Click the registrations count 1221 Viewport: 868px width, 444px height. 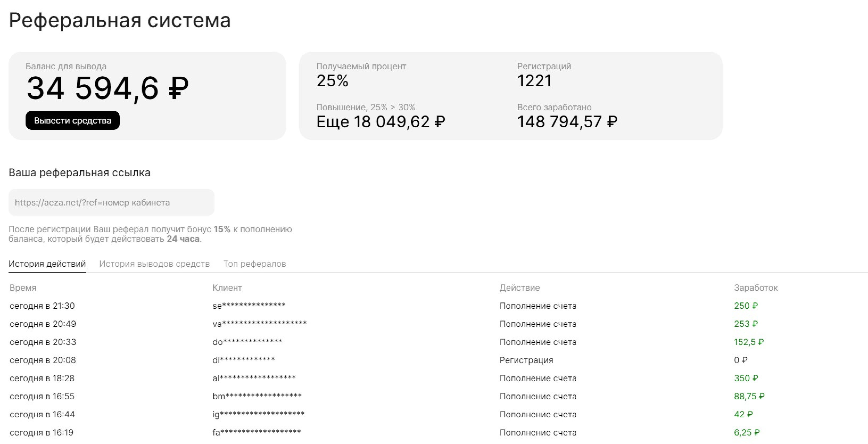coord(534,81)
